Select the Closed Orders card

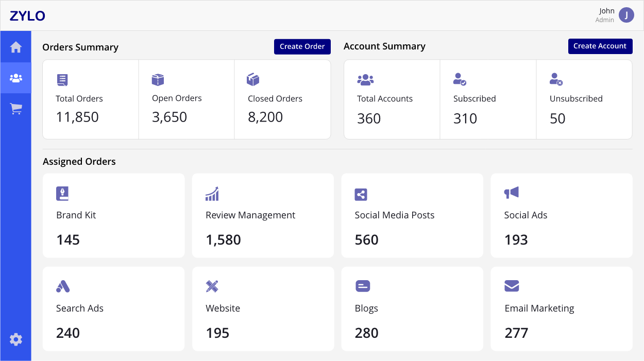pos(282,99)
